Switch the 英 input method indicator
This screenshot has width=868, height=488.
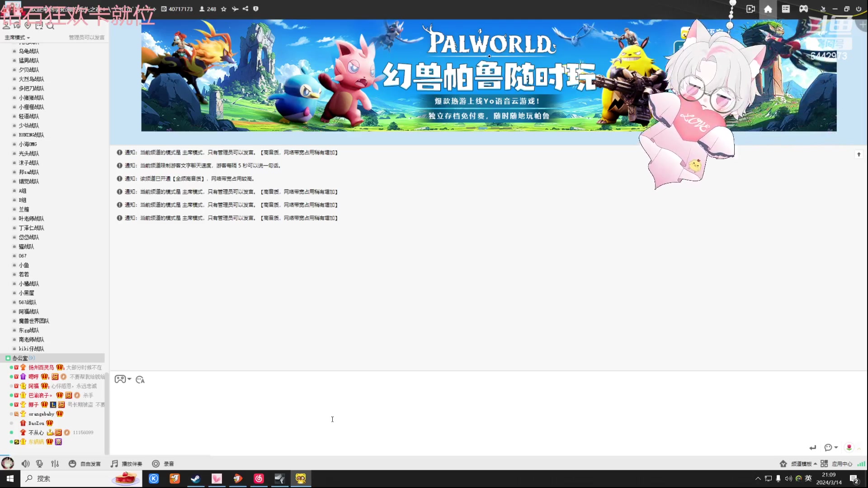808,479
